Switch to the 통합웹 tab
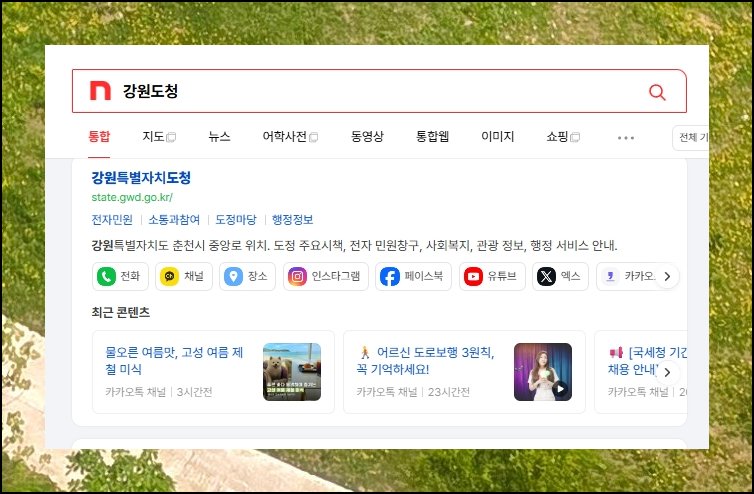This screenshot has height=494, width=754. tap(432, 137)
